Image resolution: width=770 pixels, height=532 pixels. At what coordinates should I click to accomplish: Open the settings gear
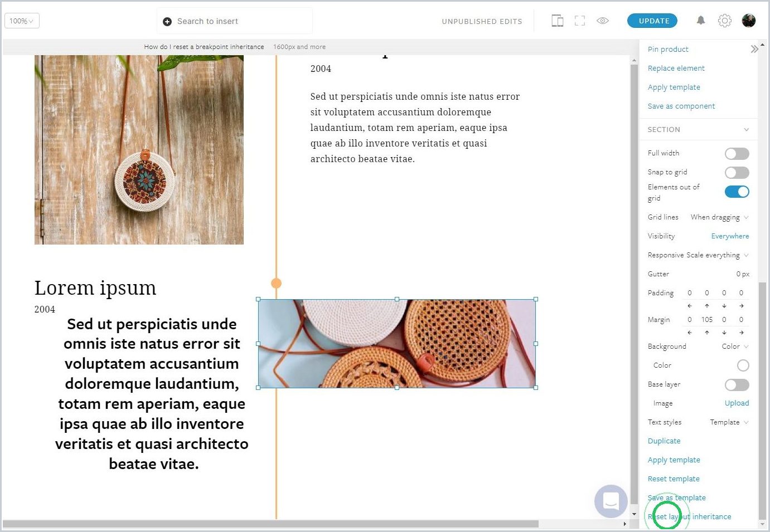click(724, 21)
